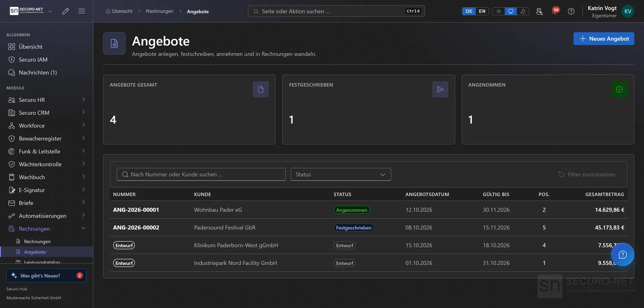Switch language to DE
The width and height of the screenshot is (644, 308).
pyautogui.click(x=469, y=11)
